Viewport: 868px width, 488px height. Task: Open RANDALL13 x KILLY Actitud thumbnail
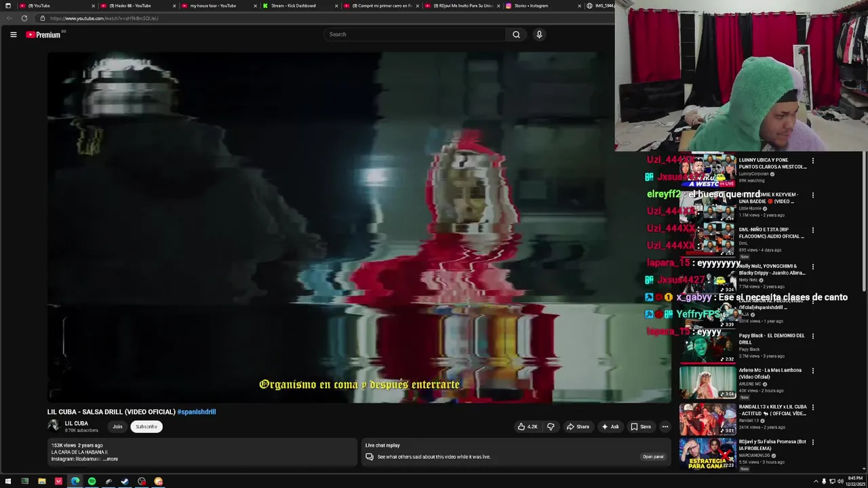coord(708,419)
